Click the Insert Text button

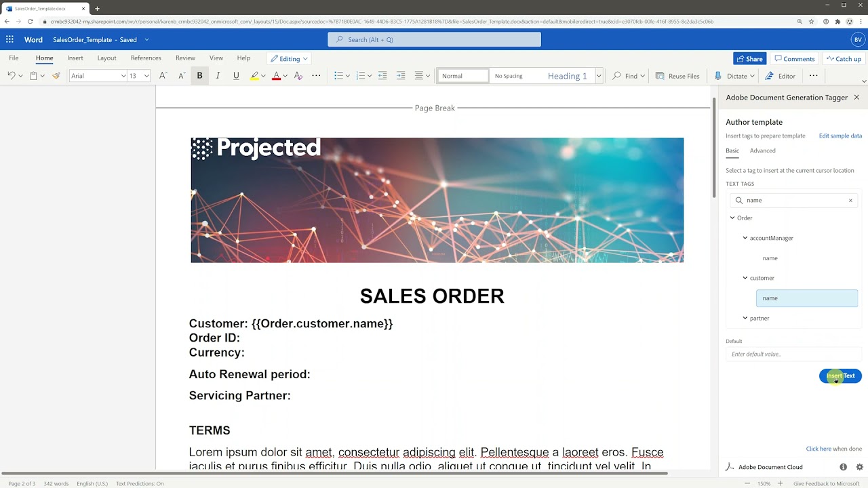(x=840, y=375)
